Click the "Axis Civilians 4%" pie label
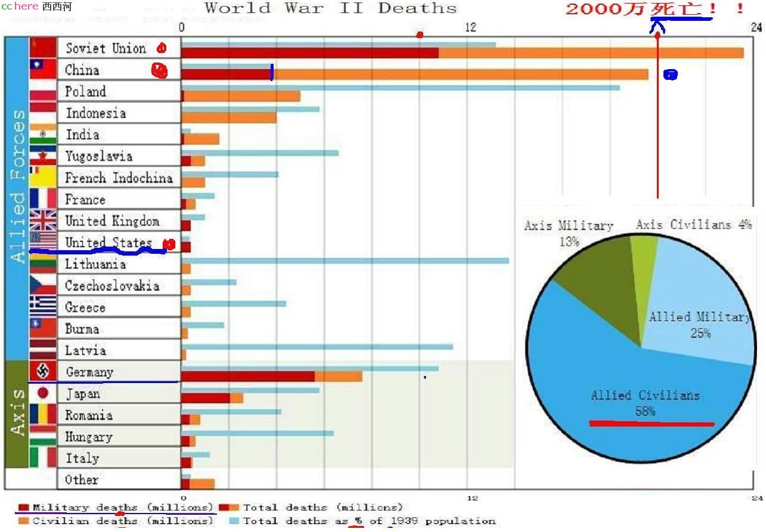The image size is (766, 532). (x=694, y=225)
